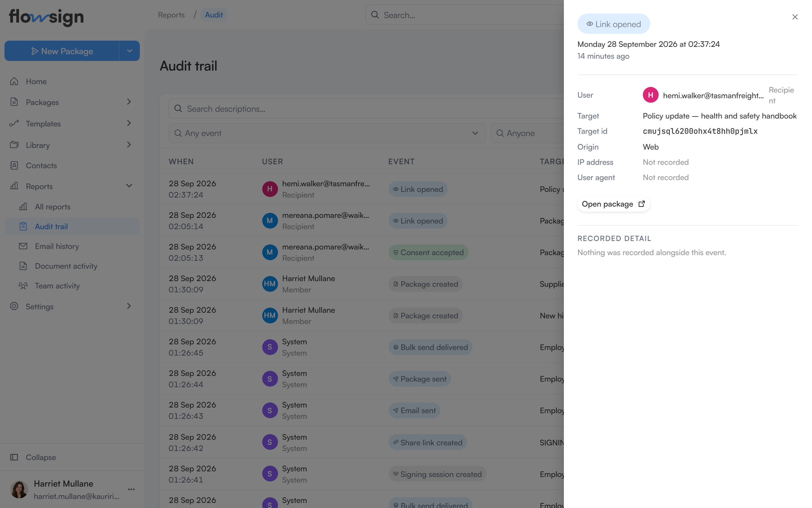The height and width of the screenshot is (508, 812).
Task: Click the H avatar of hemi.walker in detail panel
Action: click(x=650, y=95)
